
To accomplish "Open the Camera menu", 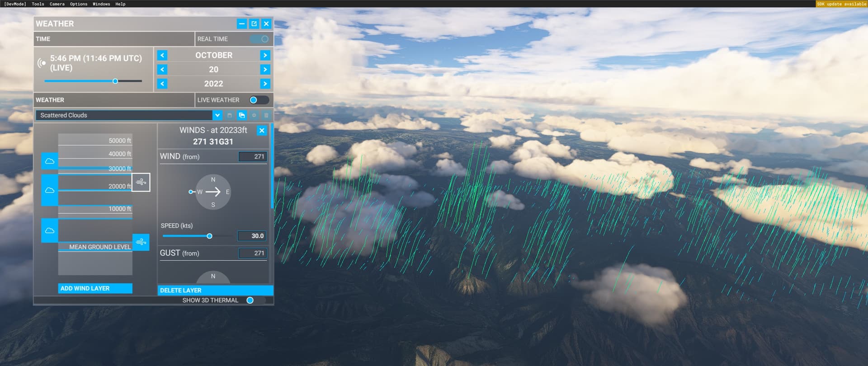I will click(57, 4).
